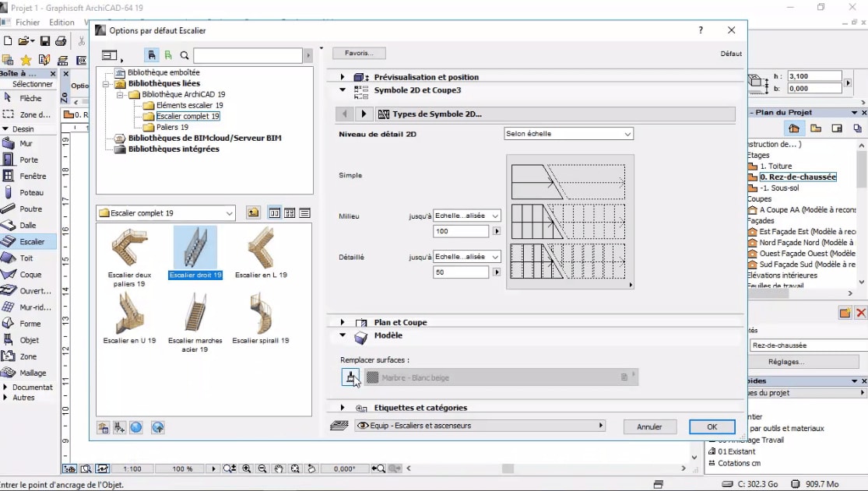Select the Dalle slab tool
The height and width of the screenshot is (491, 868).
click(28, 226)
